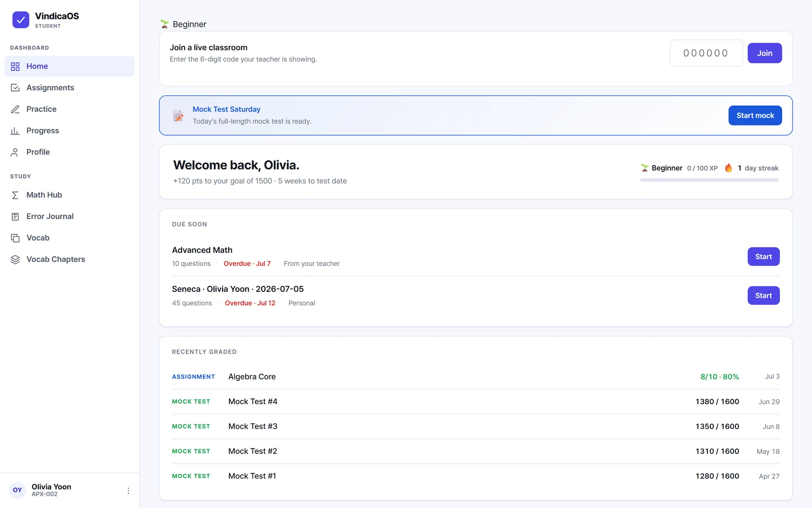Open the Error Journal
Viewport: 812px width, 508px height.
[70, 217]
